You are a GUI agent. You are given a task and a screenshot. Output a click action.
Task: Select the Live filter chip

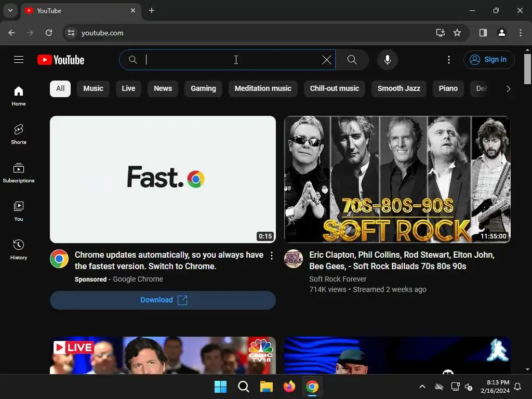click(129, 88)
